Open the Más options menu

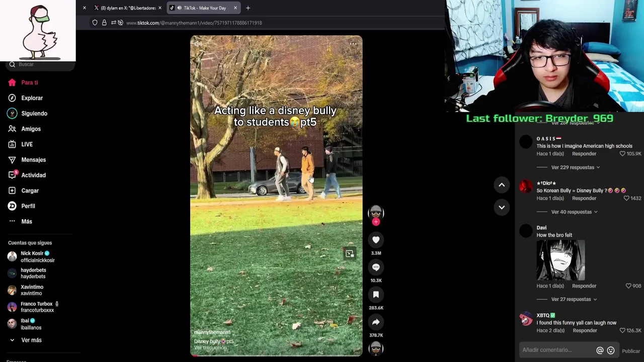click(x=26, y=221)
